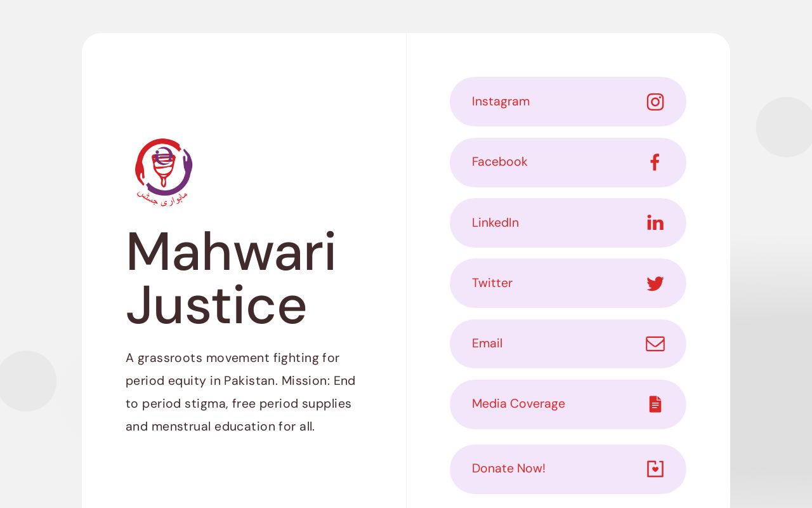Click the Email button row background
812x508 pixels.
click(568, 344)
